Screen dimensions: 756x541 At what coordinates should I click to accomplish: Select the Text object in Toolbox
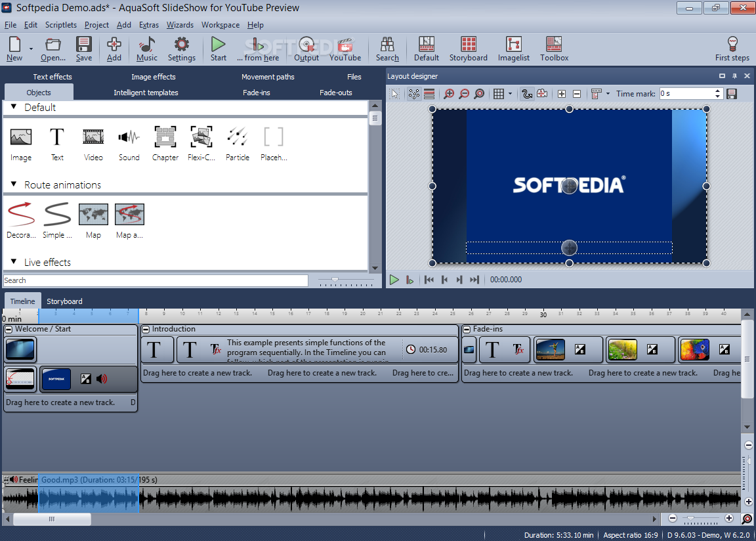tap(57, 144)
